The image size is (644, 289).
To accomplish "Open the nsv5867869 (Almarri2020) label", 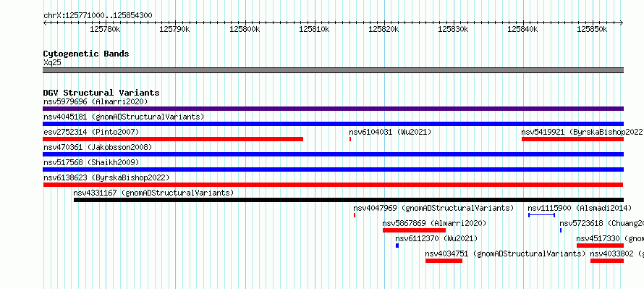I will click(x=435, y=223).
